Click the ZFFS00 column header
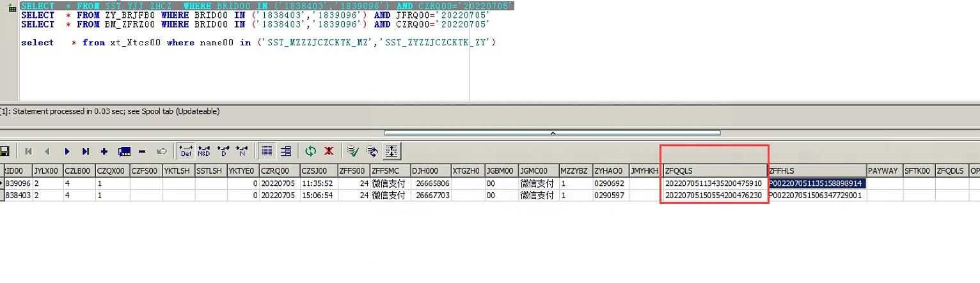 pyautogui.click(x=353, y=171)
